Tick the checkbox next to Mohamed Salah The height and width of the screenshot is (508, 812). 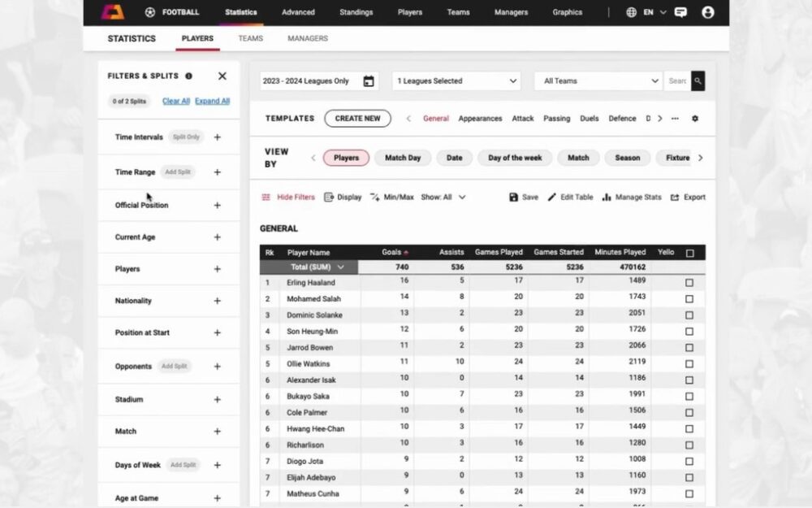689,299
